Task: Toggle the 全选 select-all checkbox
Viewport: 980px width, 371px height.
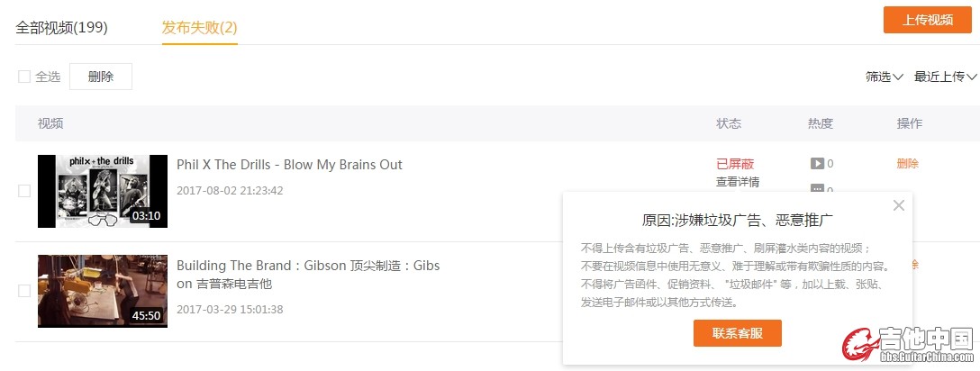Action: (24, 77)
